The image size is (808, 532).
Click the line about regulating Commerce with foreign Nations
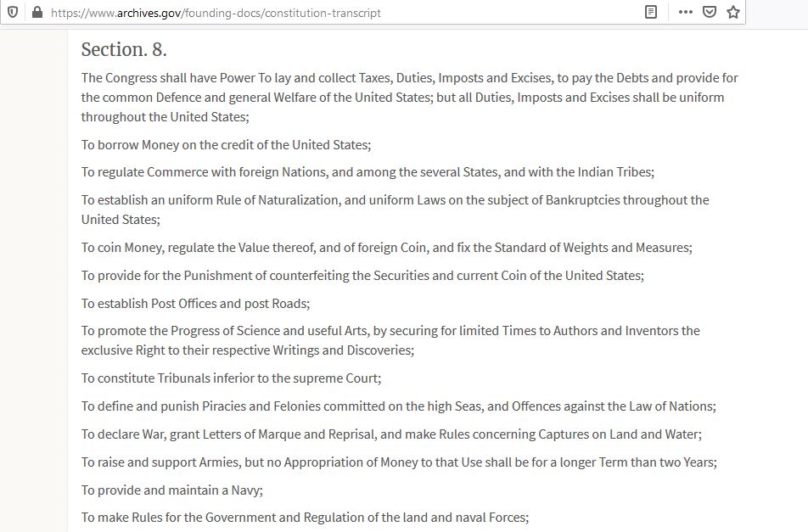coord(368,172)
